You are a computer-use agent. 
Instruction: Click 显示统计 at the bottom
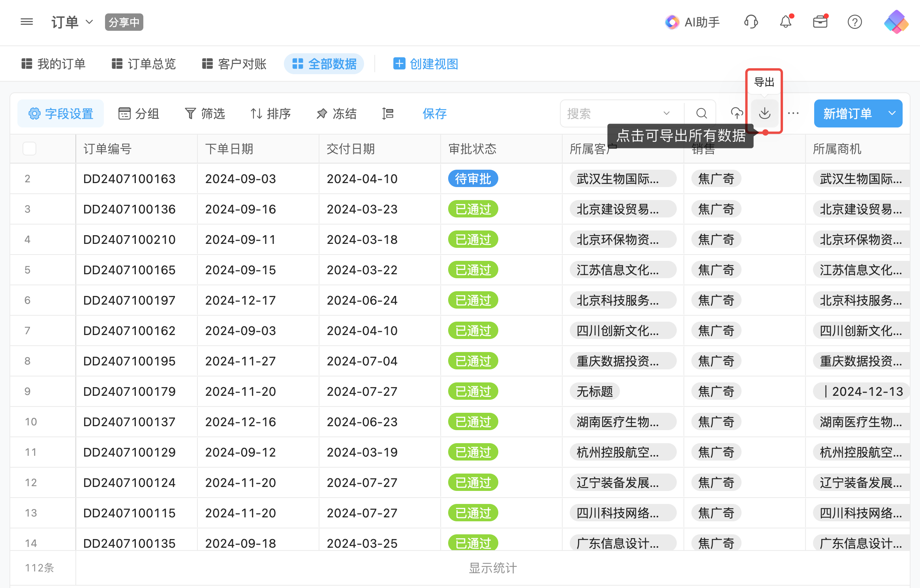coord(493,568)
